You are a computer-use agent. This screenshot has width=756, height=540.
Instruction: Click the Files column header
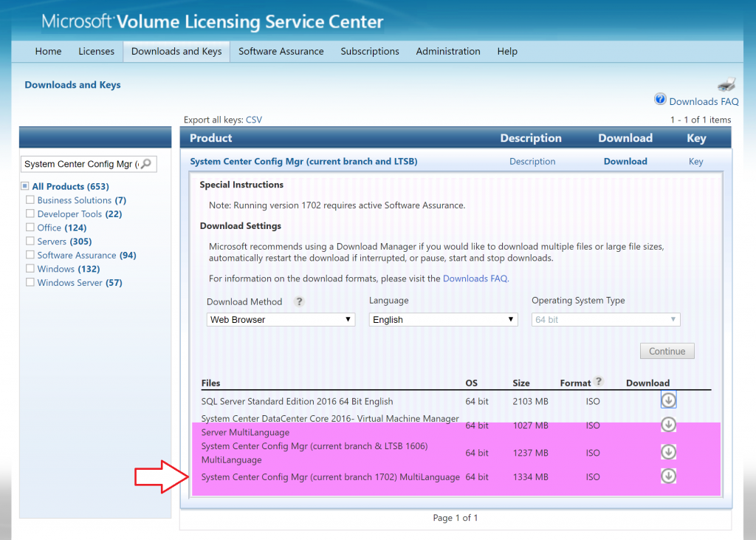coord(210,383)
